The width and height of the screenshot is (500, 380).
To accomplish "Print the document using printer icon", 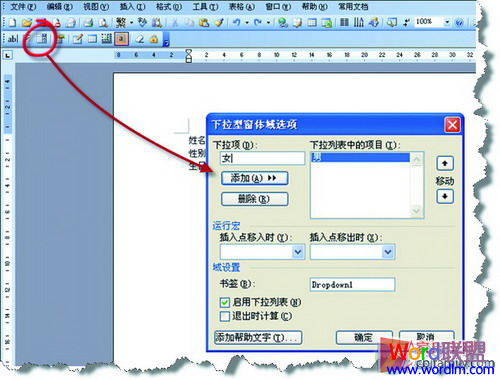I will (89, 23).
